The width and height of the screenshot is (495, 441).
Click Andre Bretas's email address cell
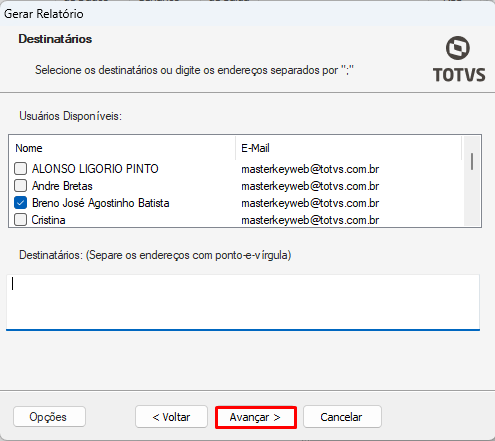(310, 186)
